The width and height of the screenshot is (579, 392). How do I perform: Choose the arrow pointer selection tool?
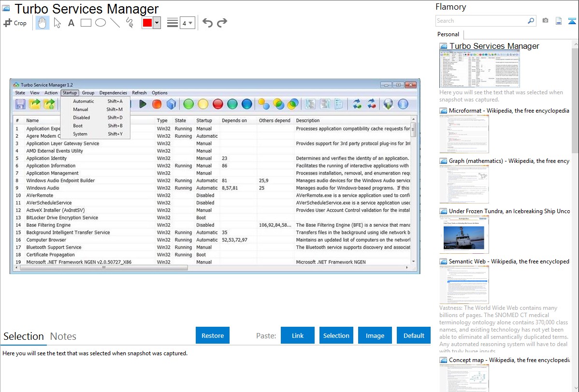point(57,23)
